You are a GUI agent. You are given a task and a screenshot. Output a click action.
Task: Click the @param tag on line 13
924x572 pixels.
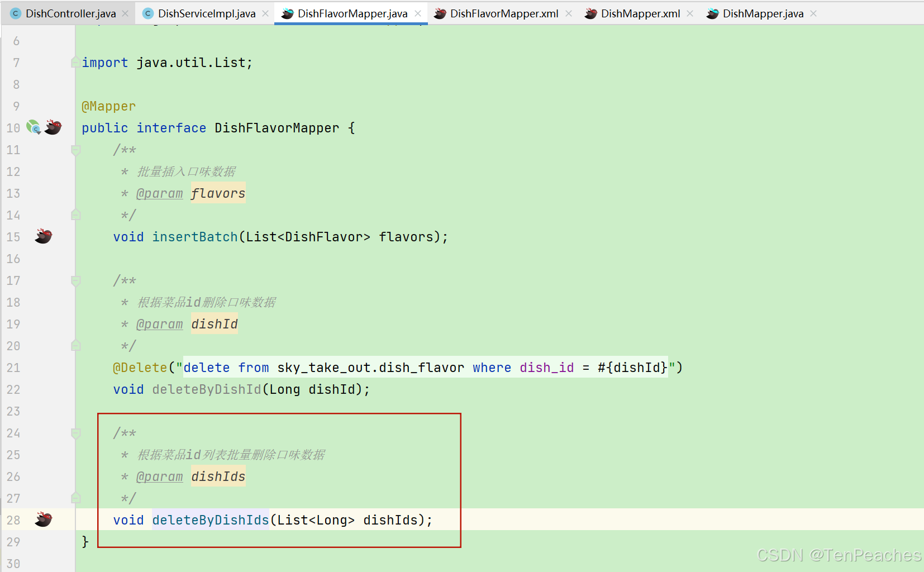click(160, 193)
